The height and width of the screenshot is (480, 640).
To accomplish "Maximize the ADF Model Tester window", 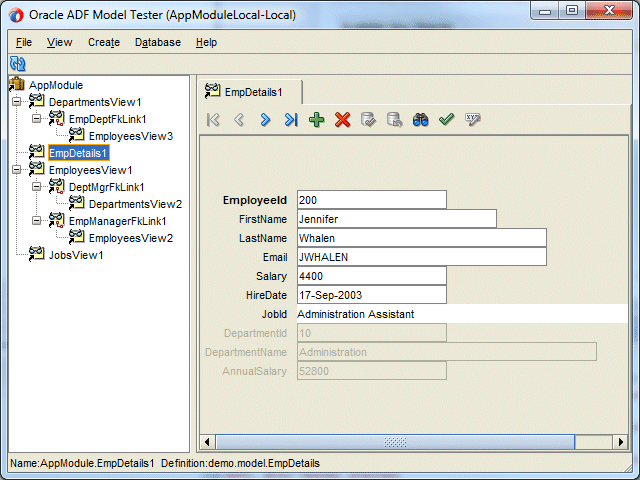I will [572, 10].
